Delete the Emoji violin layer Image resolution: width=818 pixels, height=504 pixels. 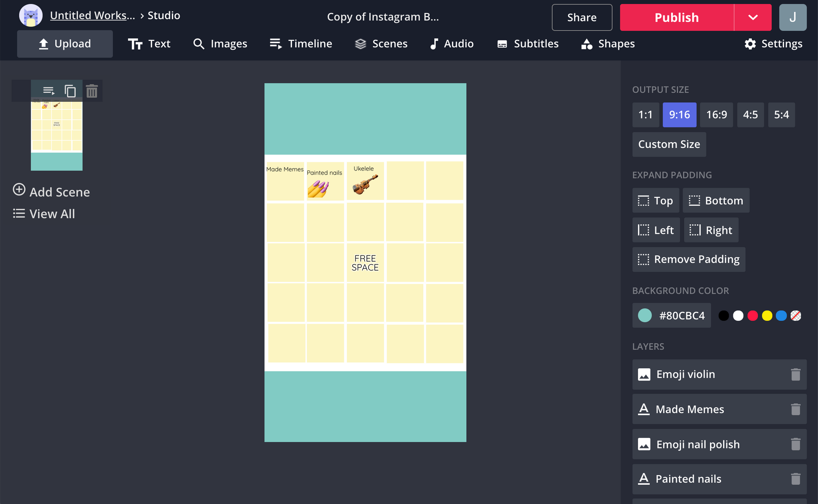click(795, 374)
